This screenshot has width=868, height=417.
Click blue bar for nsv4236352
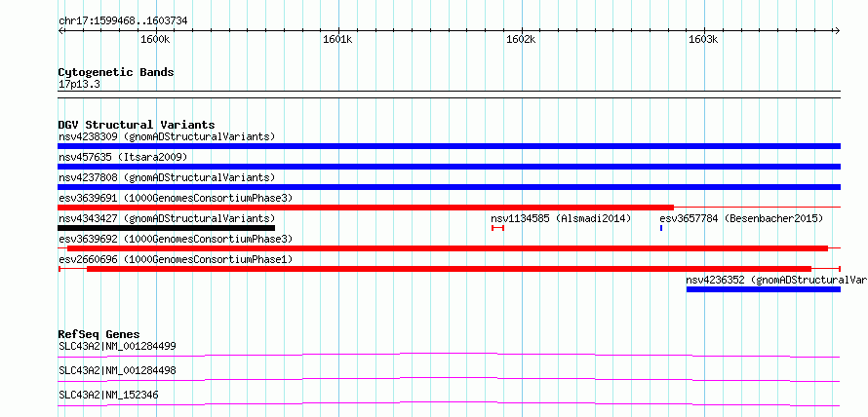point(764,289)
